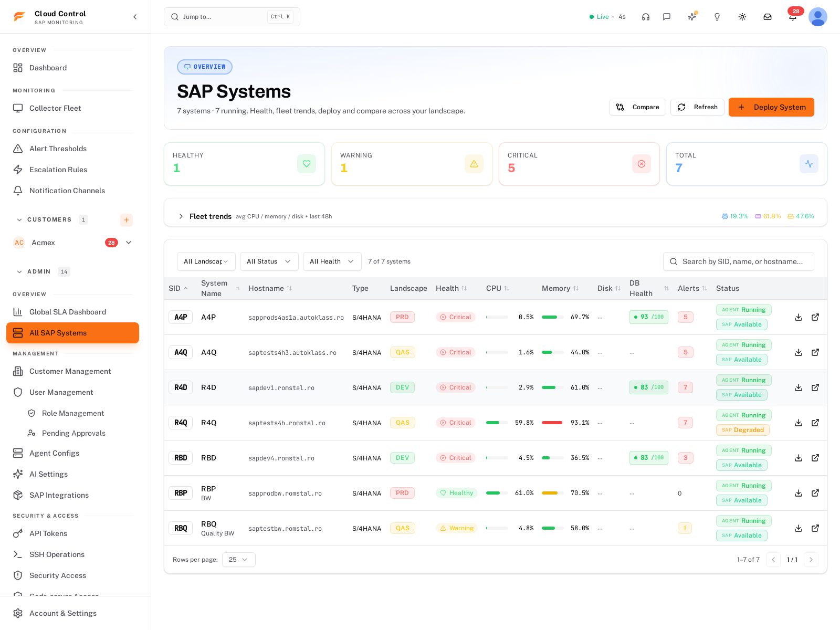
Task: Click the A4P DB health 93/100 badge
Action: coord(649,317)
